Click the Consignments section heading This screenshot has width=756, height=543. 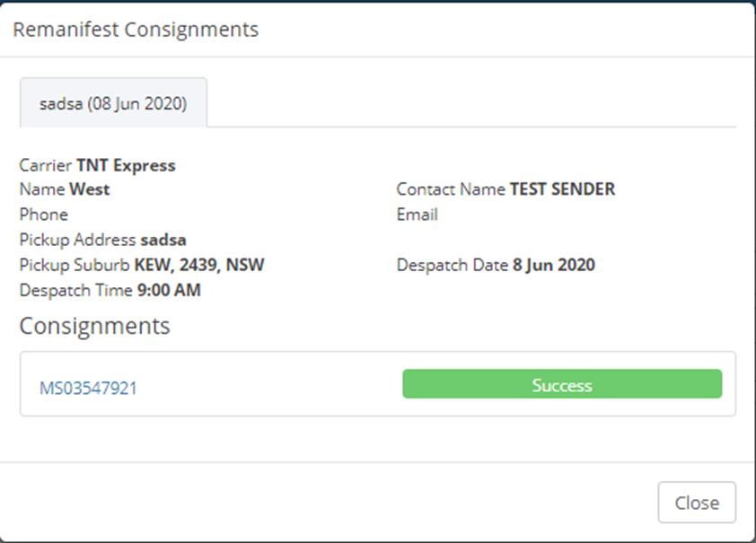coord(94,325)
